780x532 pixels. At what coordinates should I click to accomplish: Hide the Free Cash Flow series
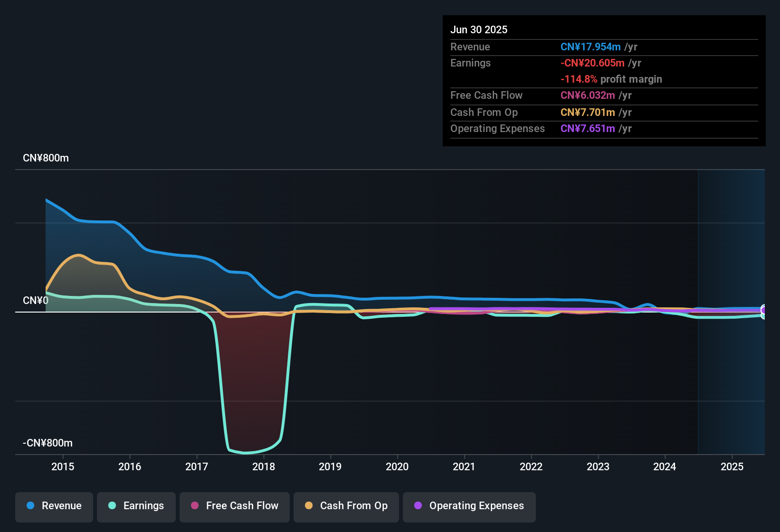tap(234, 506)
